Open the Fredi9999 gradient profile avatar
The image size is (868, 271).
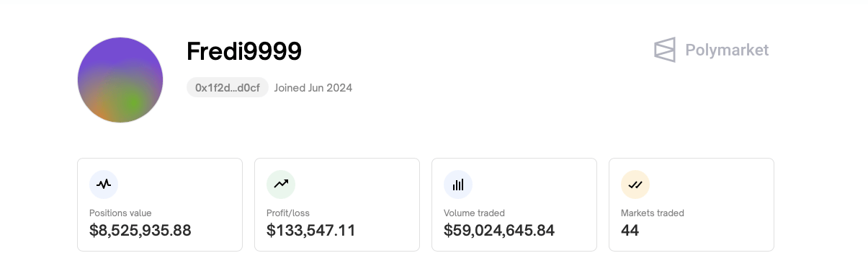coord(120,80)
